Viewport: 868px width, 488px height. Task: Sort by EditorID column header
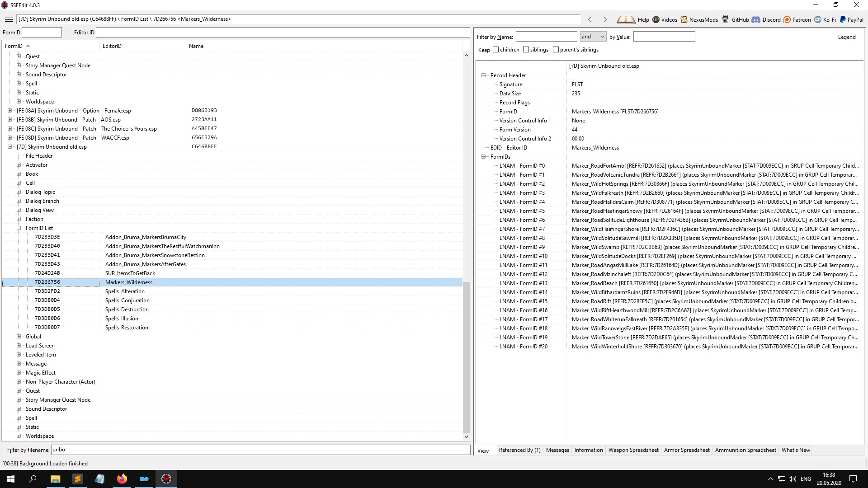point(142,46)
